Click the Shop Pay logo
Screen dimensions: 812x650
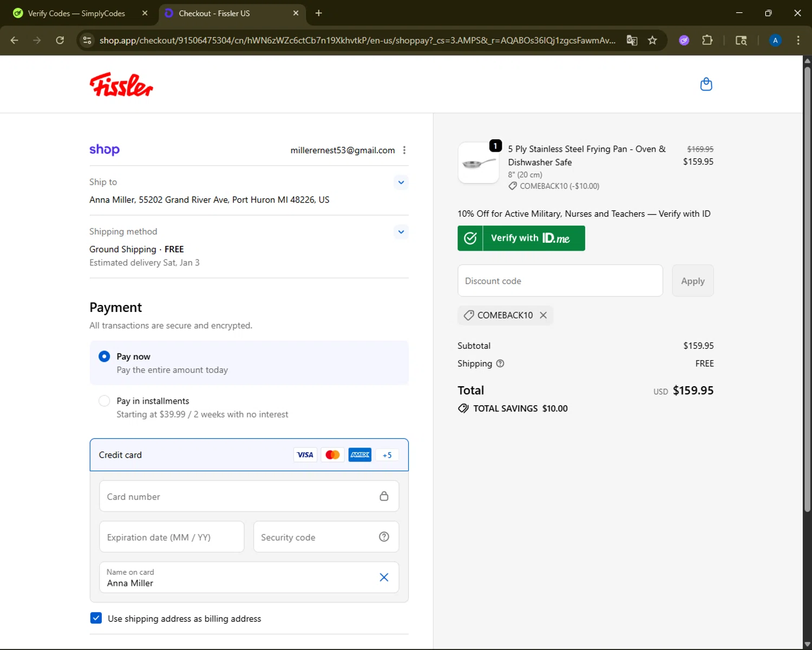click(104, 149)
